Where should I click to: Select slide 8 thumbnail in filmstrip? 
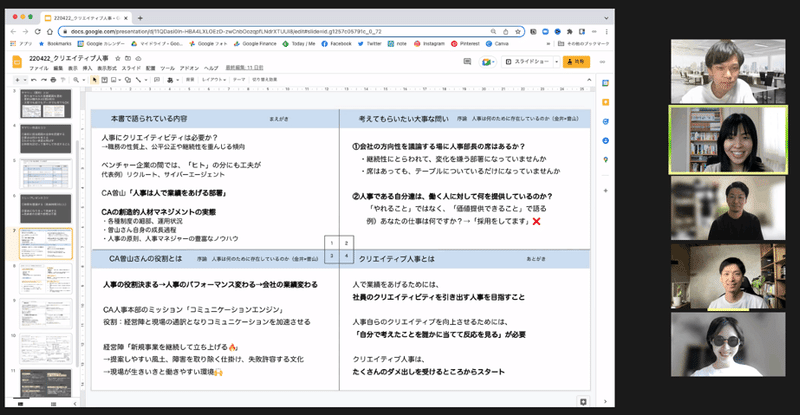(x=46, y=278)
